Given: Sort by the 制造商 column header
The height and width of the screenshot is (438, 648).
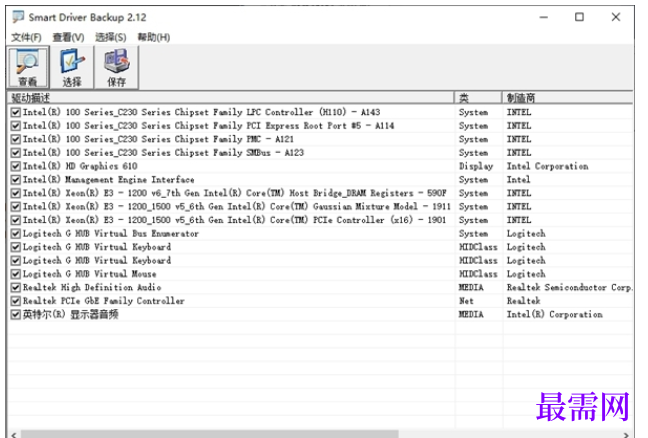Looking at the screenshot, I should click(567, 98).
